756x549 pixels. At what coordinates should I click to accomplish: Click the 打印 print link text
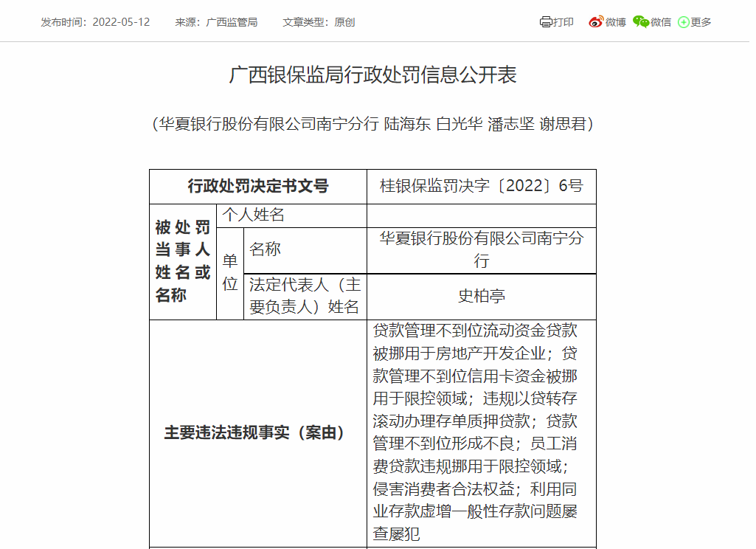point(563,22)
